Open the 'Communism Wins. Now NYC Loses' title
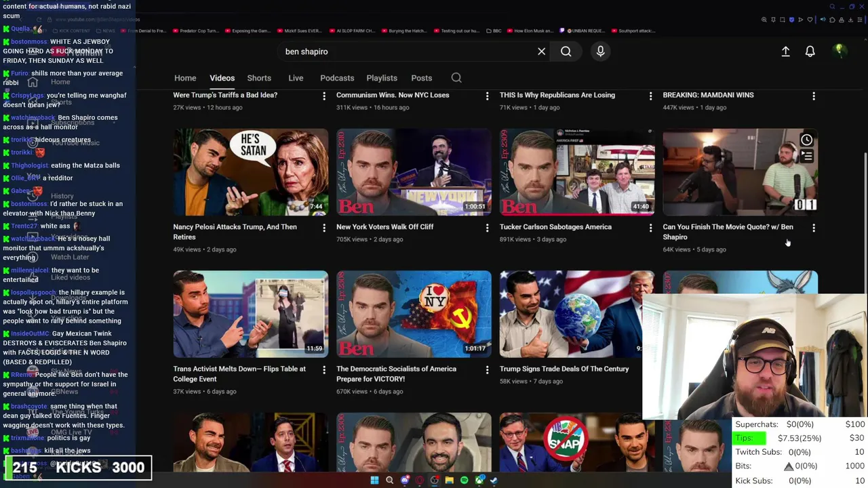 (393, 95)
